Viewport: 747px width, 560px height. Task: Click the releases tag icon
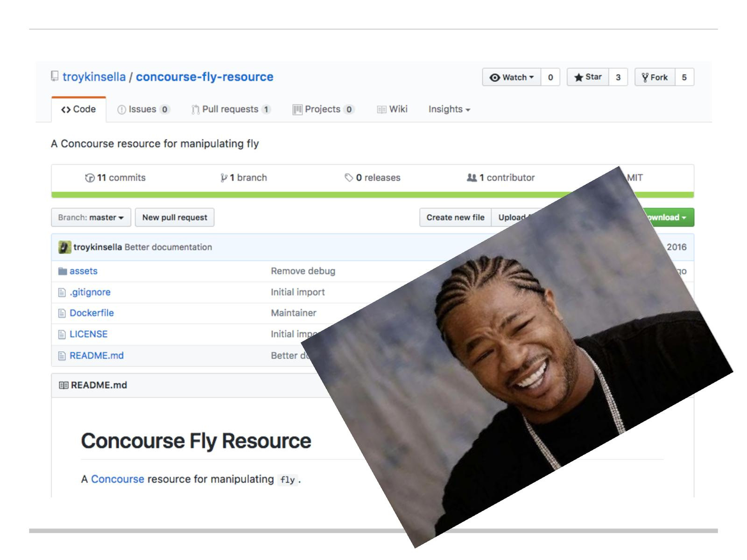point(348,178)
